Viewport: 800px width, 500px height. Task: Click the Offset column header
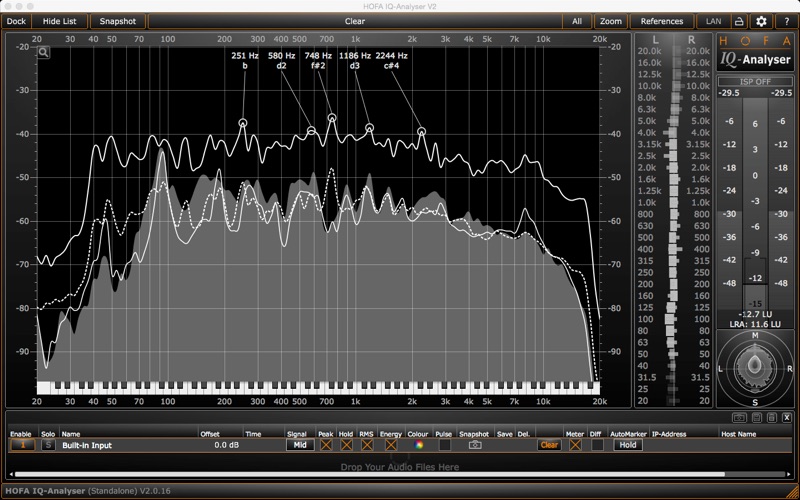(210, 434)
